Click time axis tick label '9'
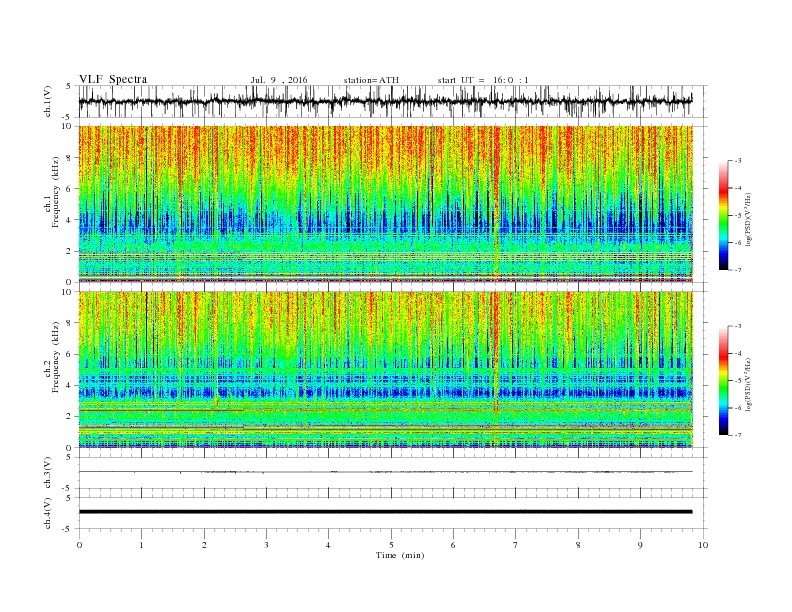The width and height of the screenshot is (792, 612). [640, 545]
